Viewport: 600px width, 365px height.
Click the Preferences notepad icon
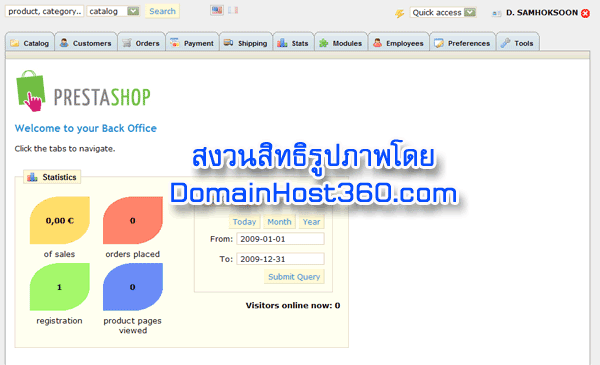439,43
